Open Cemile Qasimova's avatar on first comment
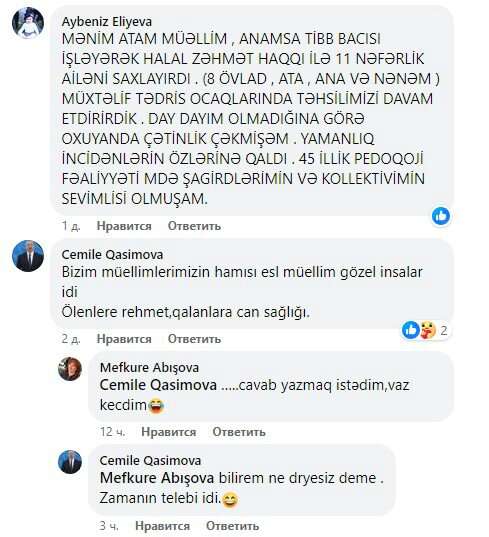Viewport: 489px width, 537px height. 28,255
